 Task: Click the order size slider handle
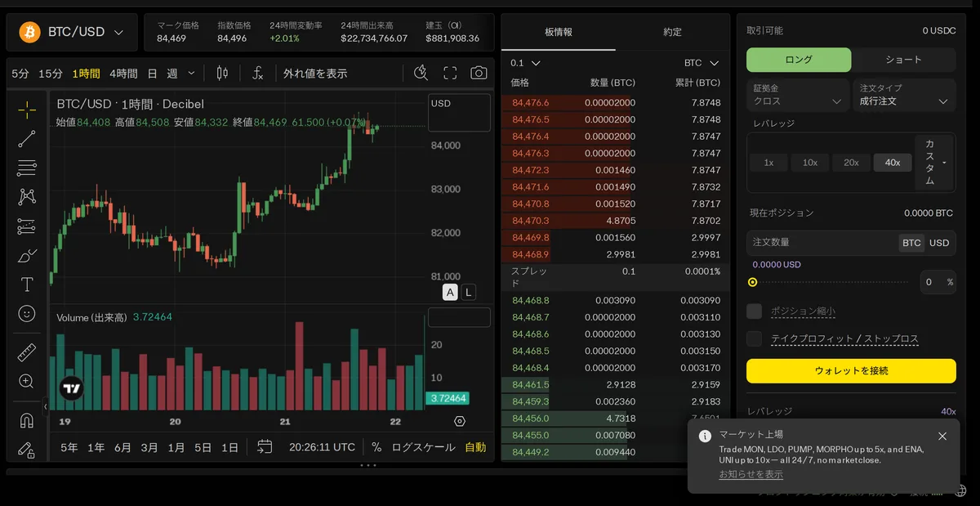tap(752, 282)
